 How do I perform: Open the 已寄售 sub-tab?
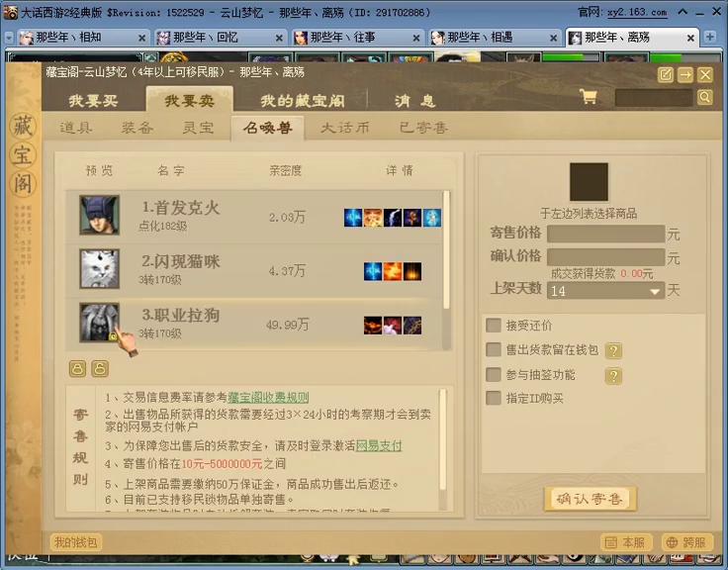point(423,128)
